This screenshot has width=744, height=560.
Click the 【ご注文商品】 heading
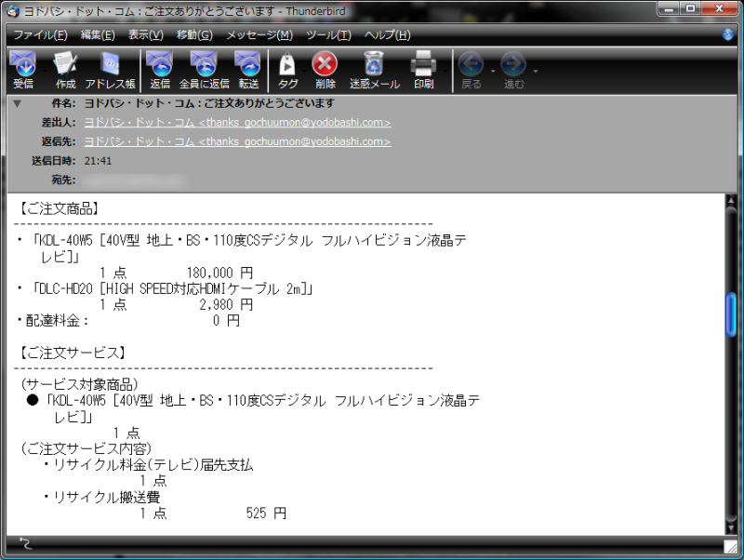tap(59, 208)
